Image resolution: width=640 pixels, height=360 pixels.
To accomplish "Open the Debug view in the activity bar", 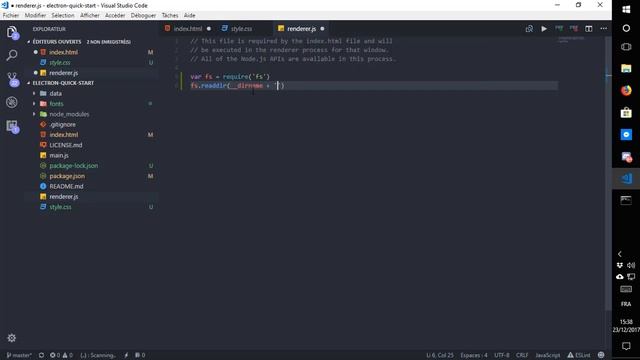I will click(x=12, y=102).
